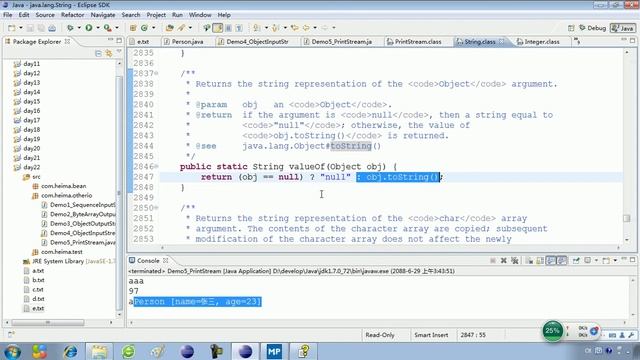640x360 pixels.
Task: Click the Print toolbar icon
Action: tap(52, 28)
